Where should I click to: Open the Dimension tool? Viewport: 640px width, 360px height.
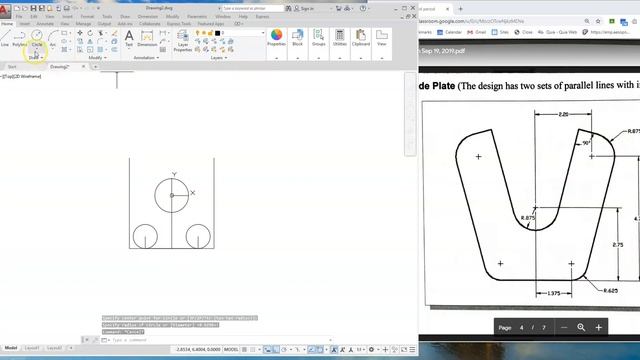147,38
